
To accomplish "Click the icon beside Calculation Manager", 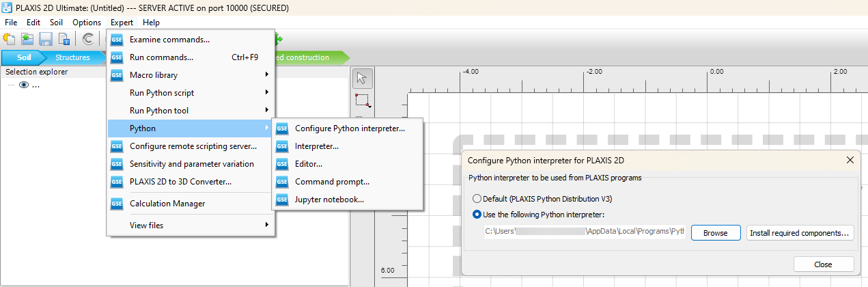I will click(x=117, y=204).
